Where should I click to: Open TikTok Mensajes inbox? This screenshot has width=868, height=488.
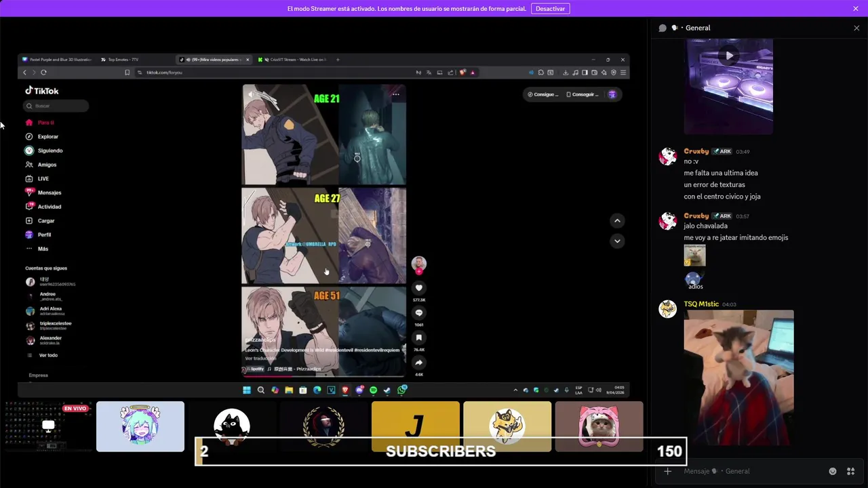(43, 192)
